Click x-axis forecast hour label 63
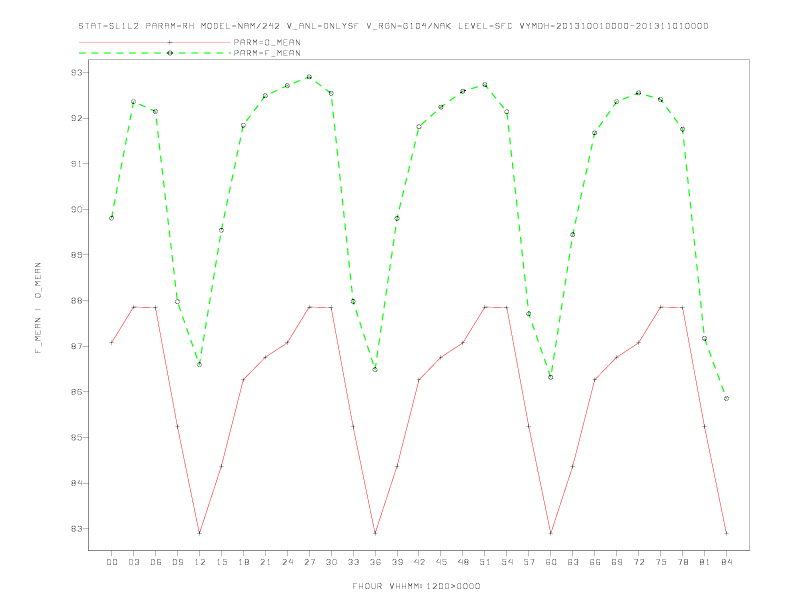 (x=573, y=562)
